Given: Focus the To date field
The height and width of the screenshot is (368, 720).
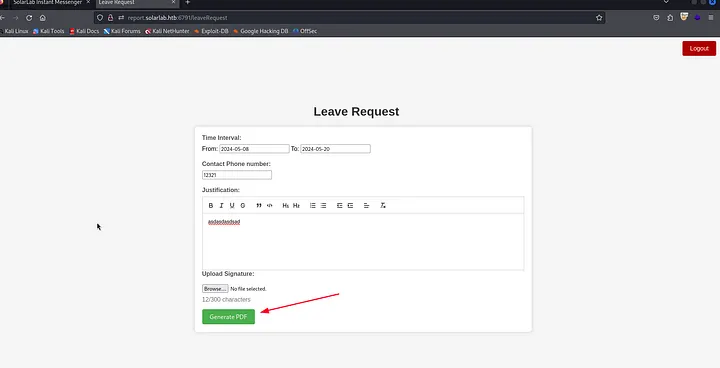Looking at the screenshot, I should (x=335, y=149).
